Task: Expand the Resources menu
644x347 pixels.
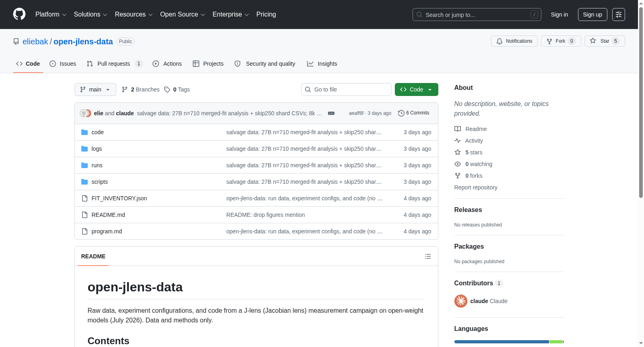Action: 134,15
